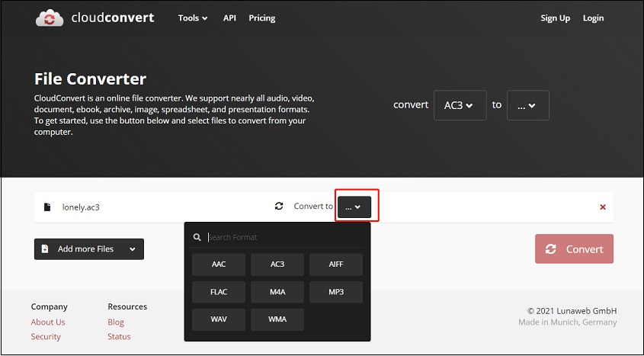The image size is (644, 356).
Task: Open the Security link
Action: (x=46, y=336)
